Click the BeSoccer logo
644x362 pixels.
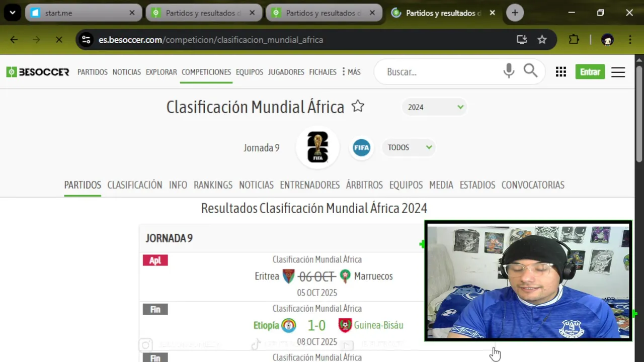point(38,72)
